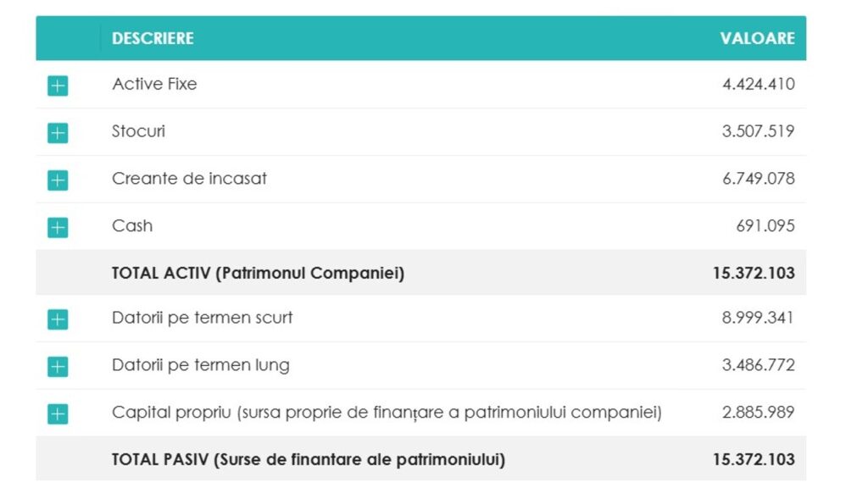Screen dimensions: 868x488
Task: Click the Active Fixe label
Action: click(x=154, y=84)
